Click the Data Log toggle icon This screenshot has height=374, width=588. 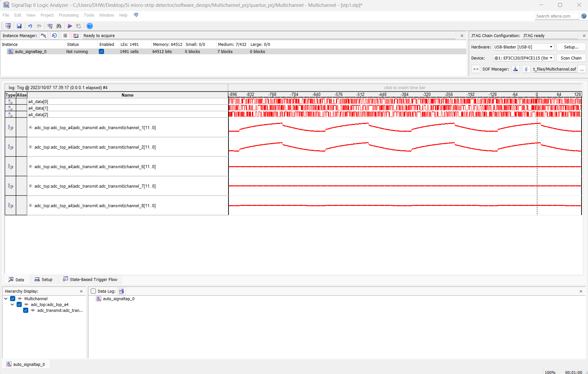click(122, 291)
